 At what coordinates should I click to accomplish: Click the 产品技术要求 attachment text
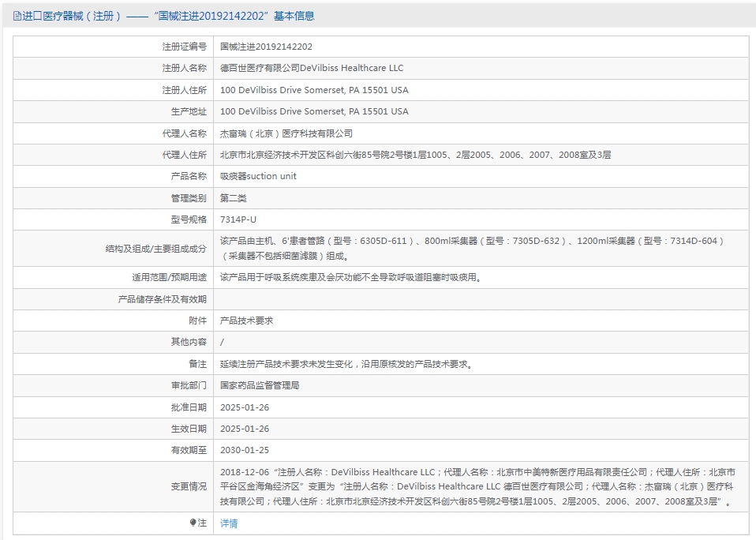click(x=246, y=321)
